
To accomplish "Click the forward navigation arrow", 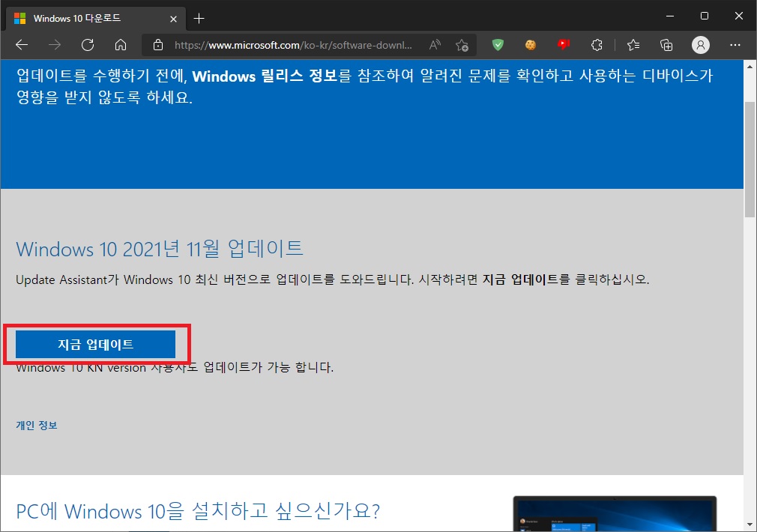I will (55, 45).
